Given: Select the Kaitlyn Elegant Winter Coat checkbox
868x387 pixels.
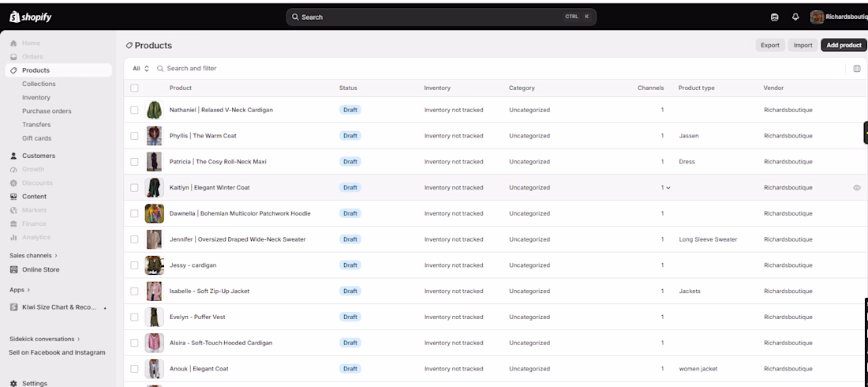Looking at the screenshot, I should click(x=134, y=187).
